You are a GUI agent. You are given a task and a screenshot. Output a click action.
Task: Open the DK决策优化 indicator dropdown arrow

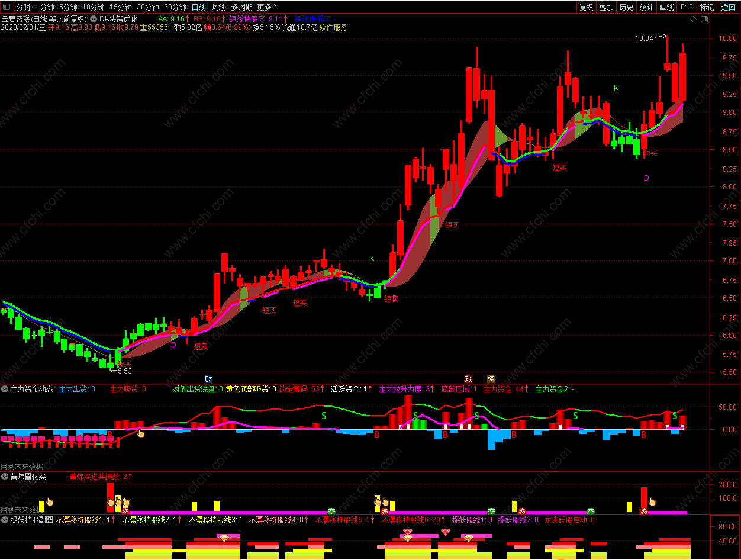pos(94,19)
